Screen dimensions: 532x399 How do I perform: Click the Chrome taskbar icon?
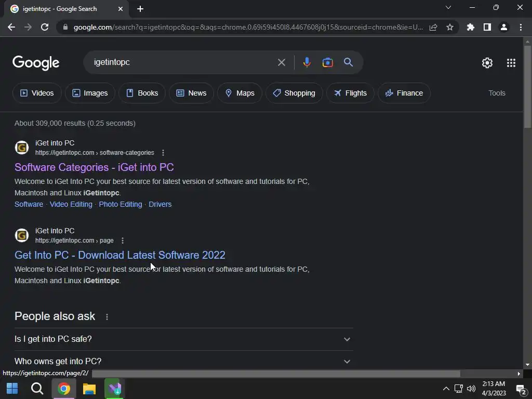click(x=64, y=389)
